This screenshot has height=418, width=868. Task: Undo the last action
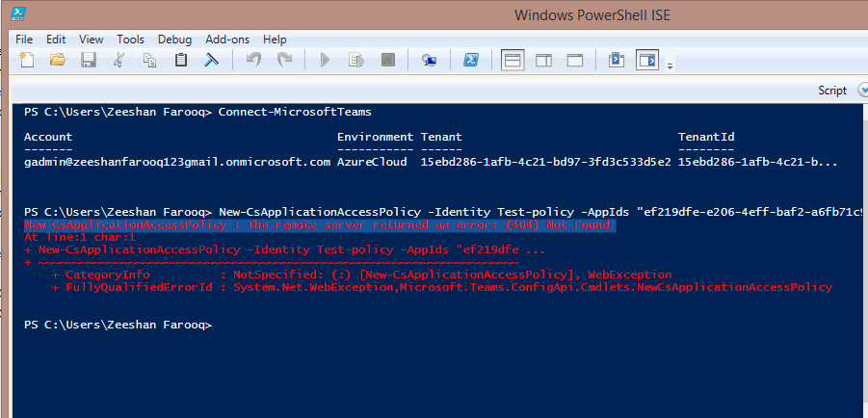[x=253, y=60]
